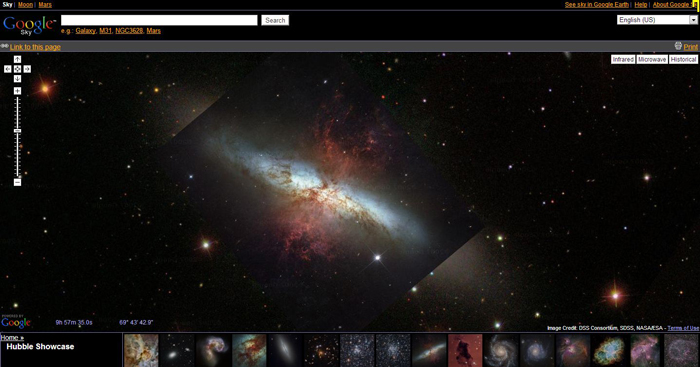The width and height of the screenshot is (700, 367).
Task: Toggle the Infrared overlay
Action: pos(623,59)
